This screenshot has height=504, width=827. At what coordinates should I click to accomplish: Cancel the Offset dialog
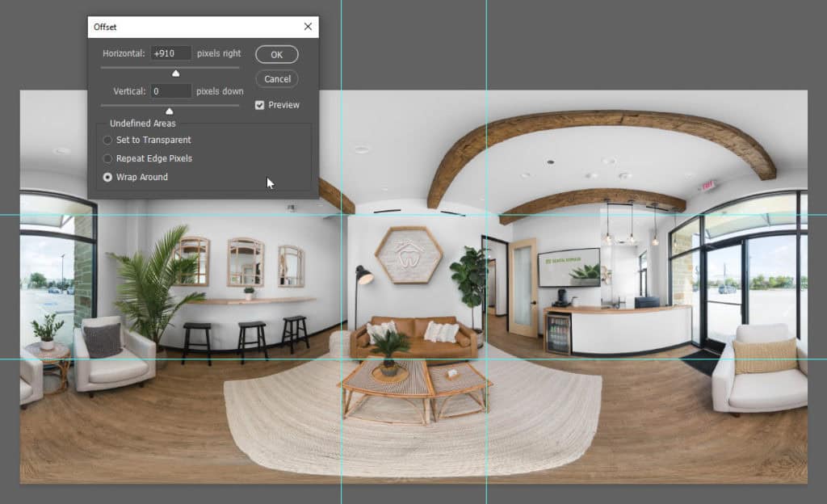(x=277, y=79)
